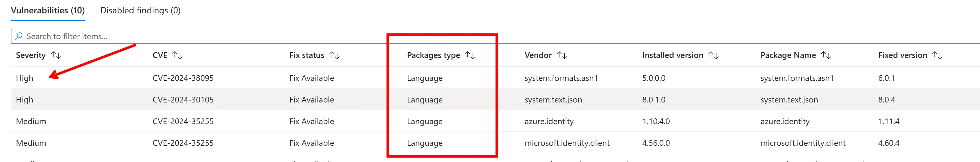This screenshot has width=980, height=162.
Task: Click the CVE column sort arrows
Action: point(177,55)
